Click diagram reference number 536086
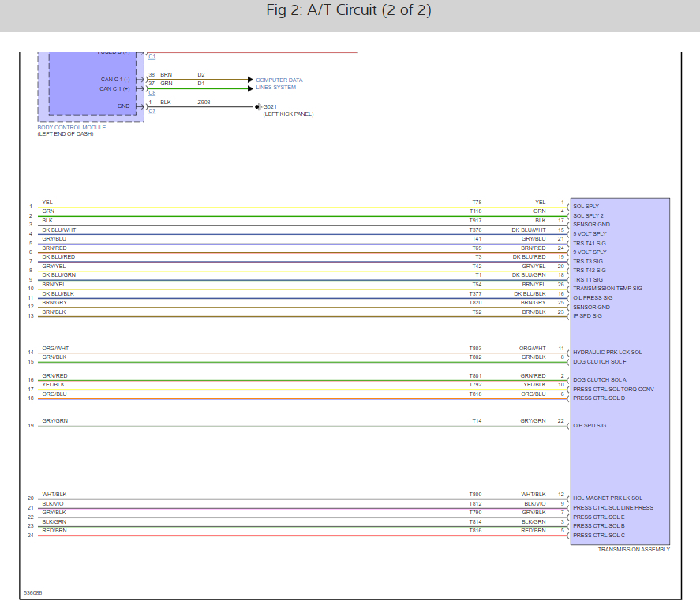 [x=32, y=593]
